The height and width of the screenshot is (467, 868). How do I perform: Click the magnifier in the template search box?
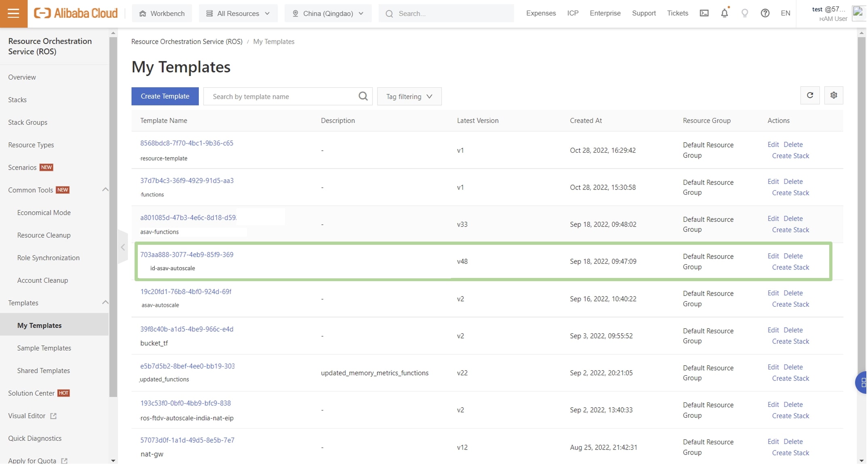click(x=362, y=96)
